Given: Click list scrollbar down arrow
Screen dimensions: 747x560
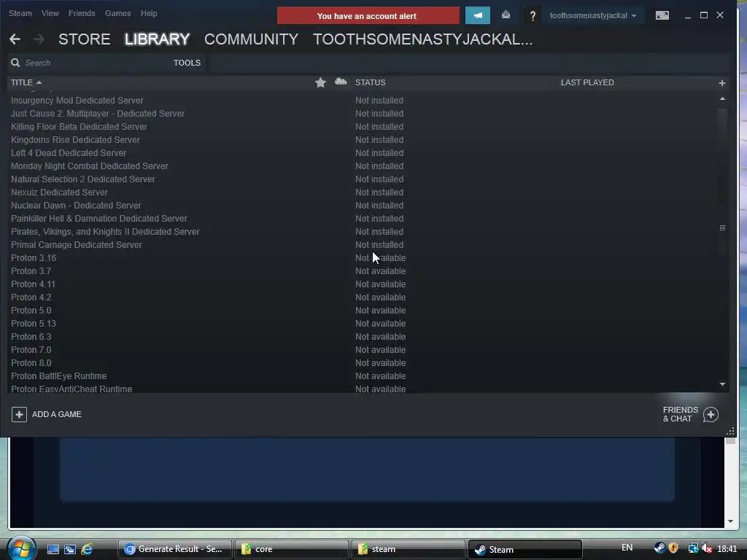Looking at the screenshot, I should [x=722, y=384].
